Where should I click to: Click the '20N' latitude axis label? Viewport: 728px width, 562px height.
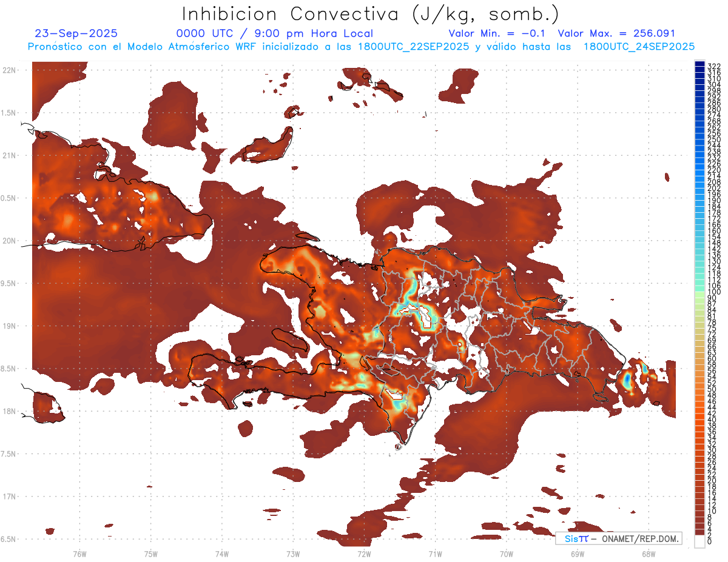coord(9,241)
